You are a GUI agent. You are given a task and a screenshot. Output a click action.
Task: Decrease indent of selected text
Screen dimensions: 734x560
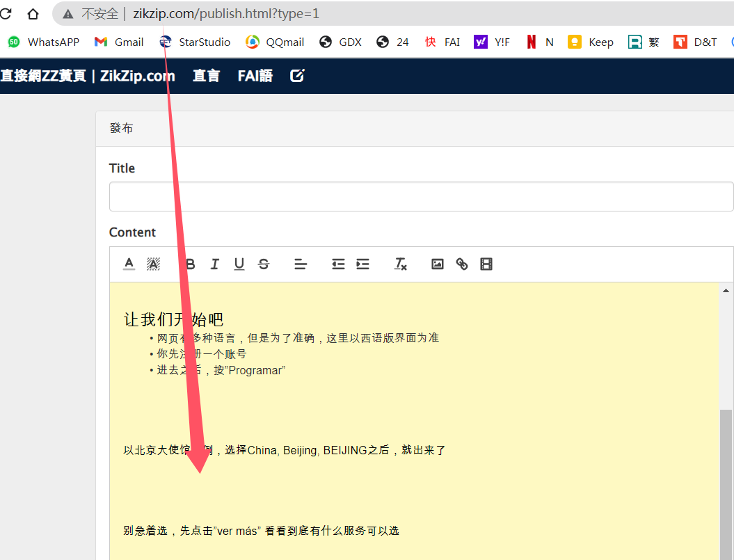pyautogui.click(x=338, y=264)
